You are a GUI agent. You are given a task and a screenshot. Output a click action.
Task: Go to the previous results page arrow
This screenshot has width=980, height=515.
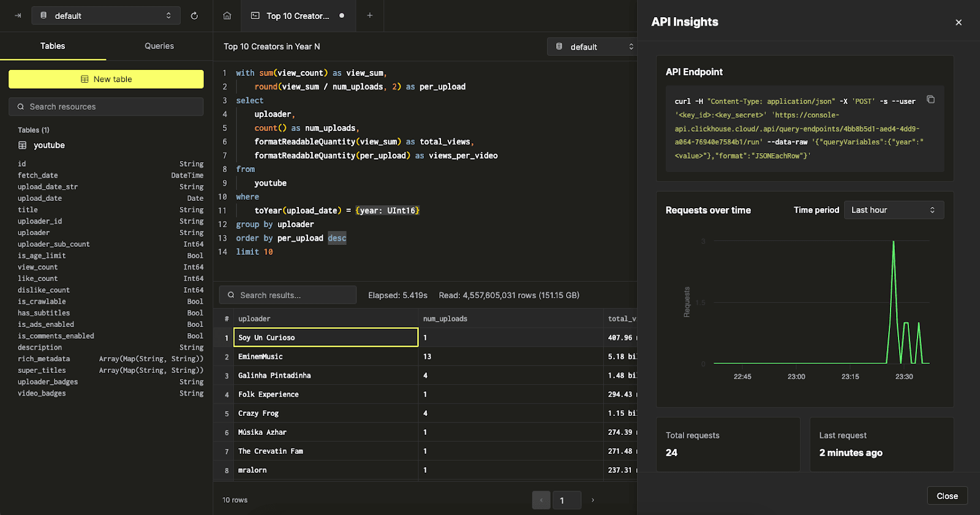[x=541, y=500]
